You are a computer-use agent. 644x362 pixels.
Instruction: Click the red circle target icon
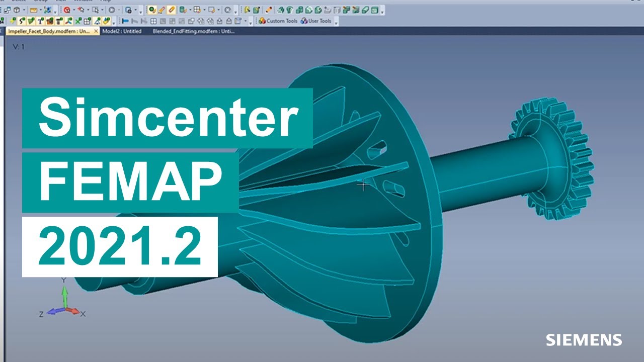(66, 10)
